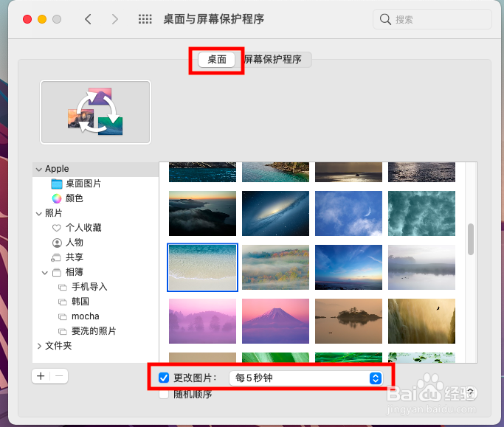
Task: Open the 每 5 秒钟 interval dropdown
Action: [305, 378]
